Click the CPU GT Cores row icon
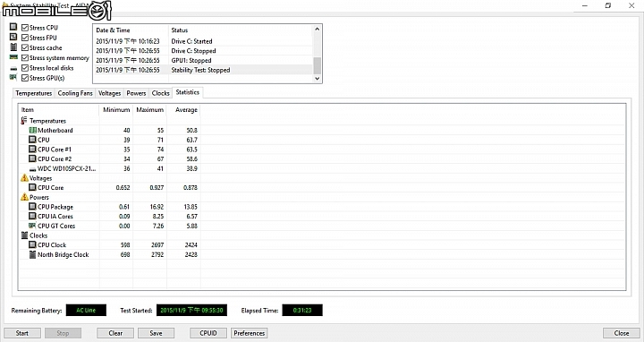Image resolution: width=644 pixels, height=342 pixels. click(32, 226)
